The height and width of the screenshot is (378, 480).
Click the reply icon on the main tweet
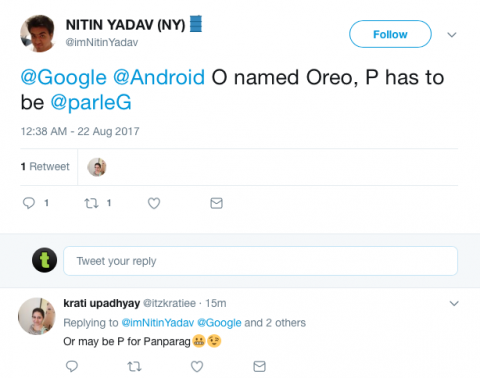[x=29, y=203]
